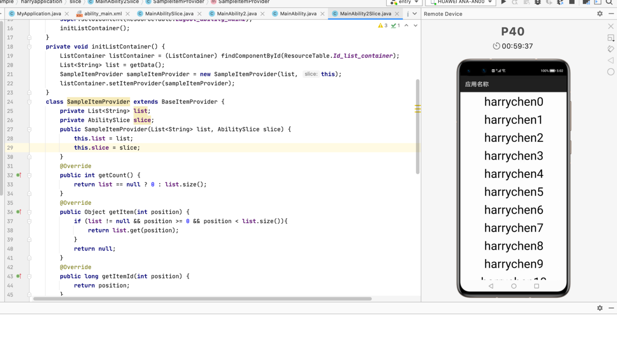This screenshot has width=617, height=364.
Task: Switch to MyApplication.java tab
Action: click(39, 13)
